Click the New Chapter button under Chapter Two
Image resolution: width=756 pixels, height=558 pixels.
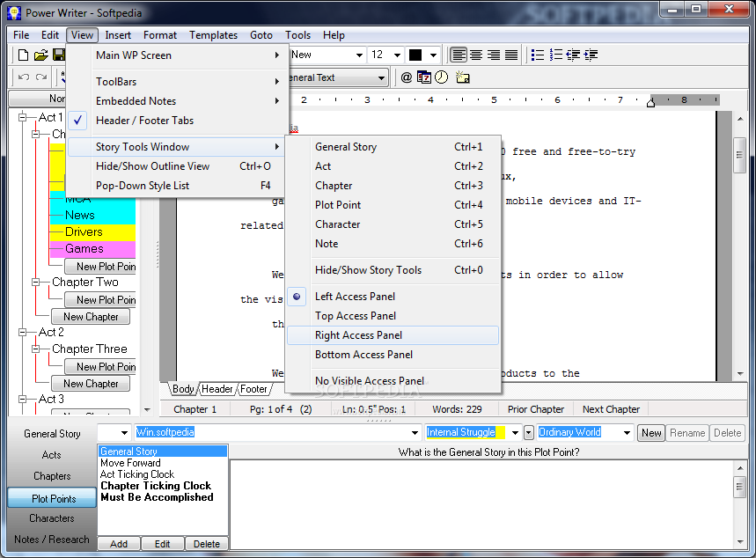tap(91, 317)
